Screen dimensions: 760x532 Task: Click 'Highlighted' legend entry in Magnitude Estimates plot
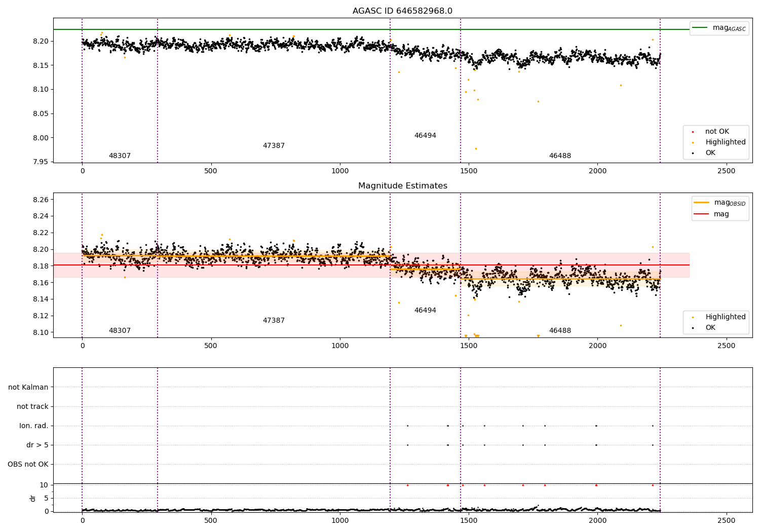pos(719,317)
